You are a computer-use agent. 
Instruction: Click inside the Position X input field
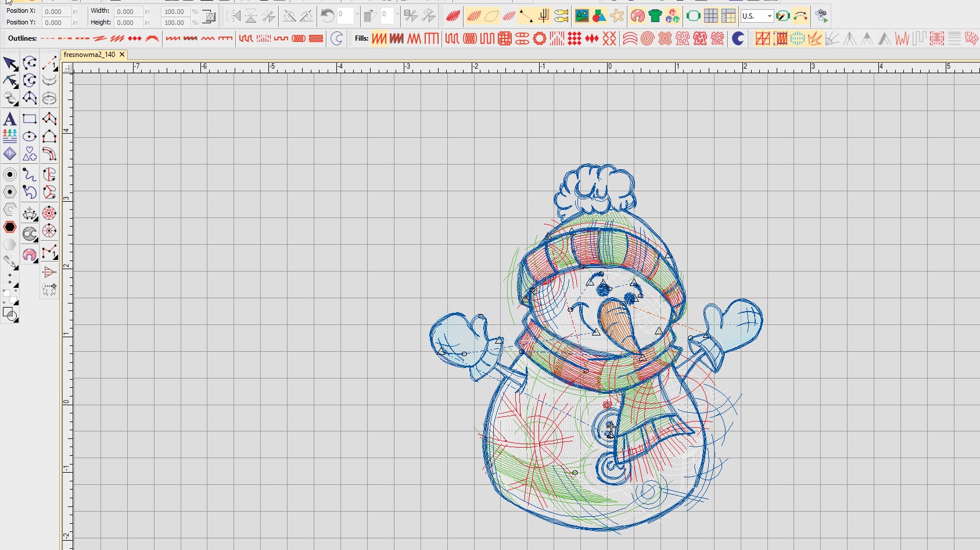pos(55,10)
